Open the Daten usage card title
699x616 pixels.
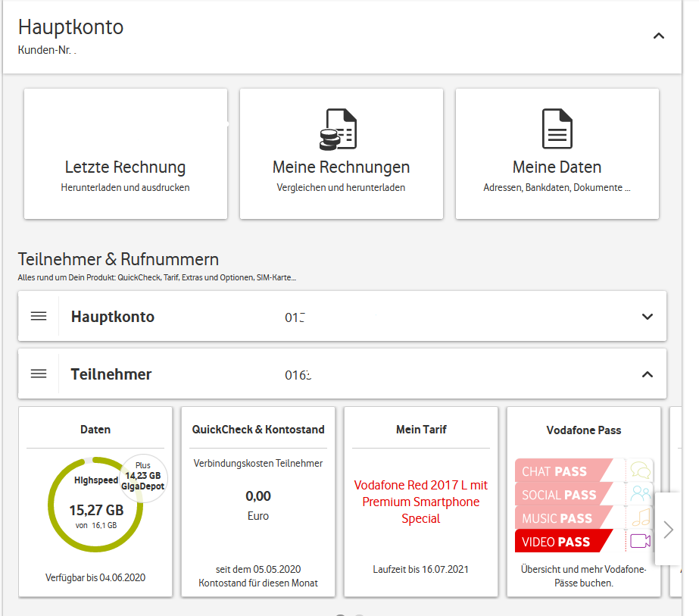95,430
